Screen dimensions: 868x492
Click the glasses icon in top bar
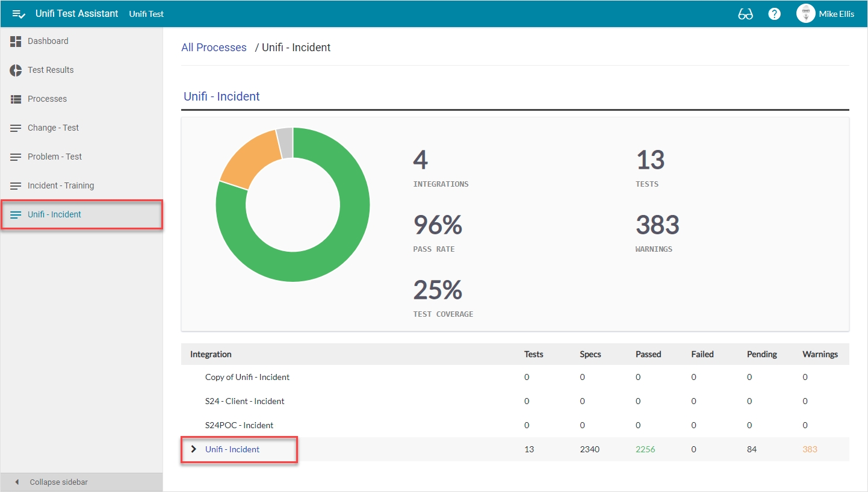(x=745, y=14)
